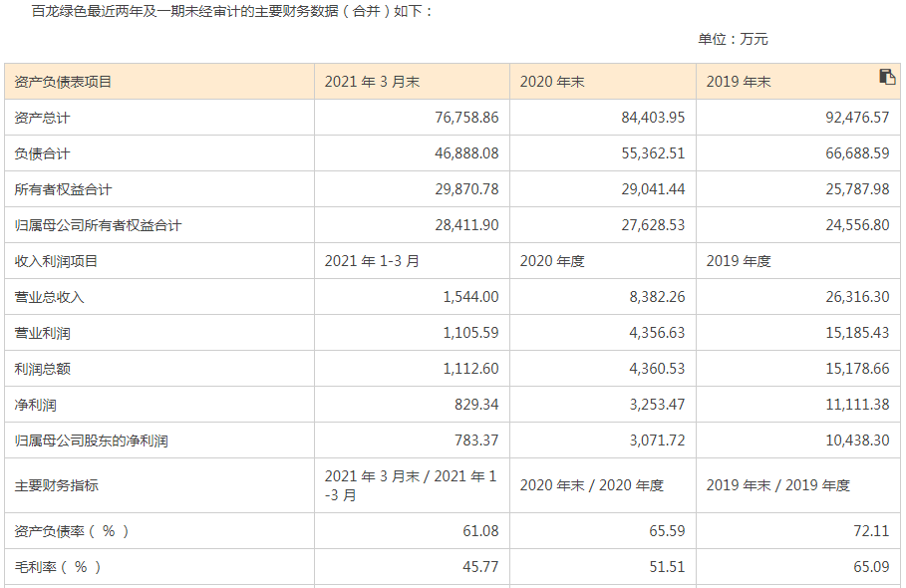Screen dimensions: 906x588
Task: Click the value 3,253.47
Action: pos(657,404)
